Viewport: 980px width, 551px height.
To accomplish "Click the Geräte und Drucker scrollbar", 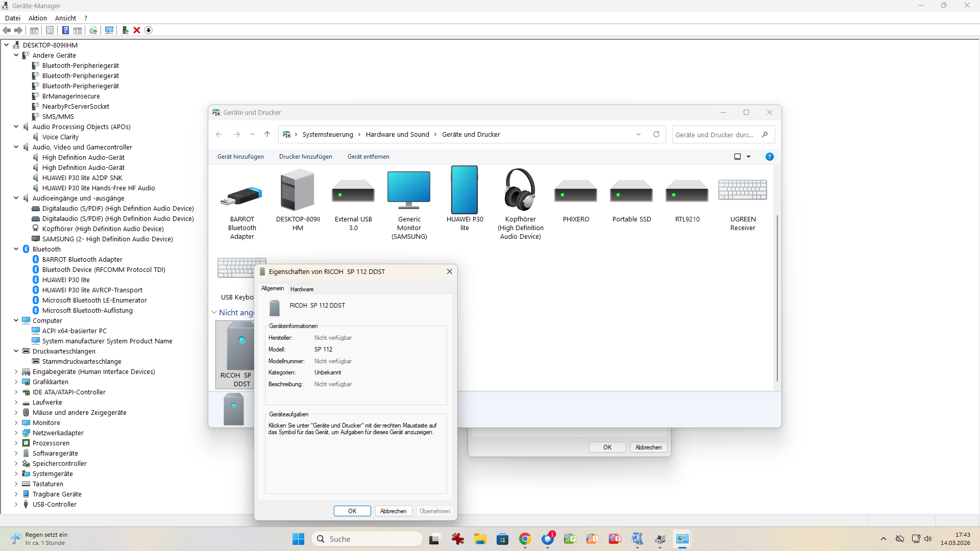I will [777, 298].
